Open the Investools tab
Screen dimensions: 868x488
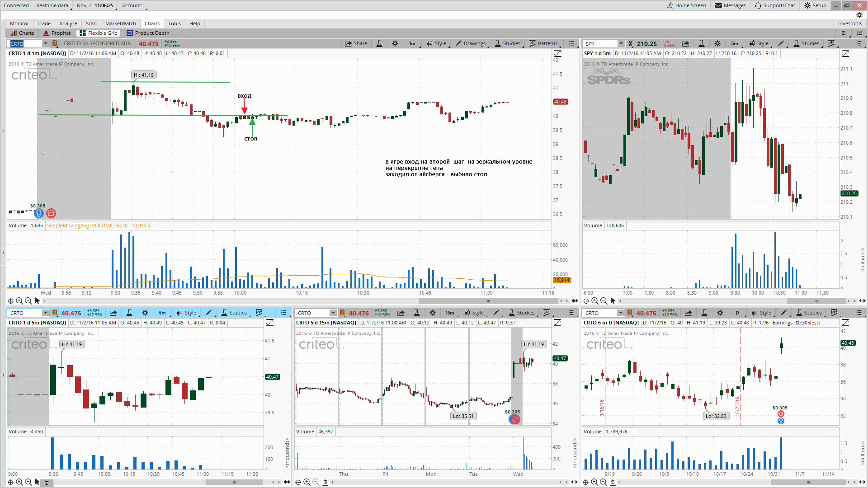(x=850, y=23)
